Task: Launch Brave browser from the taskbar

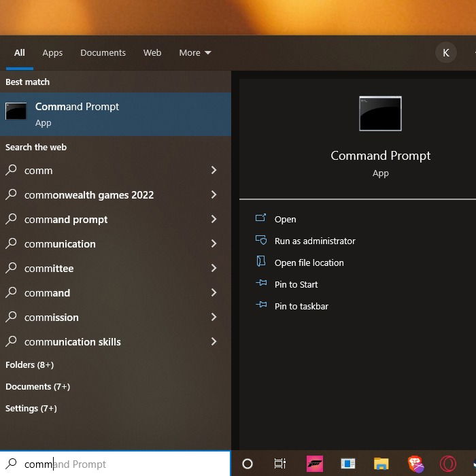Action: pos(415,464)
